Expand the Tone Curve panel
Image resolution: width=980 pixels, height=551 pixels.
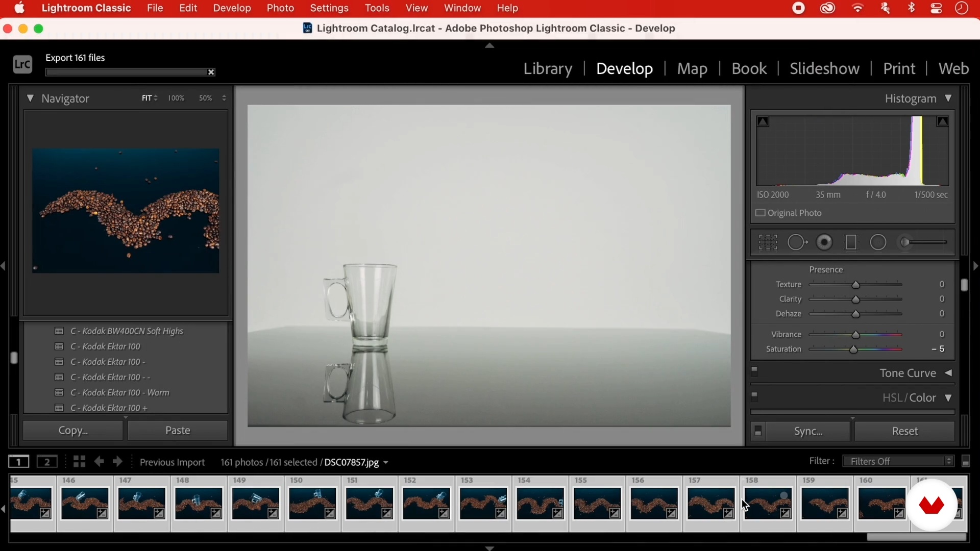coord(948,373)
